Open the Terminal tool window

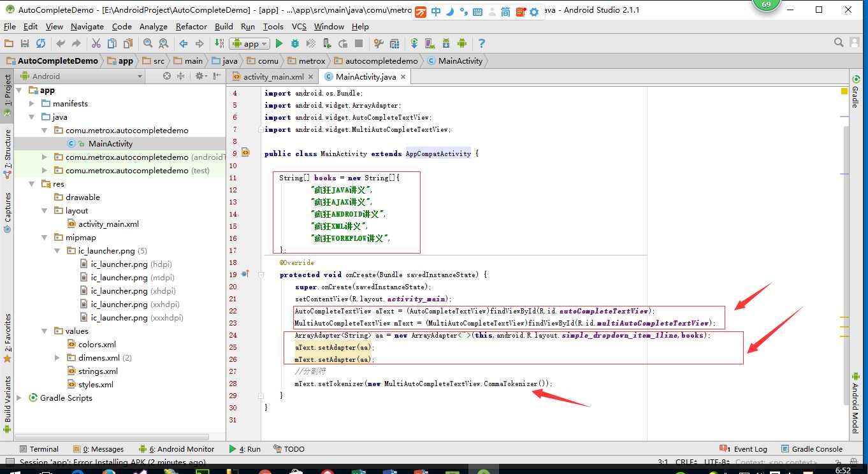pyautogui.click(x=38, y=449)
